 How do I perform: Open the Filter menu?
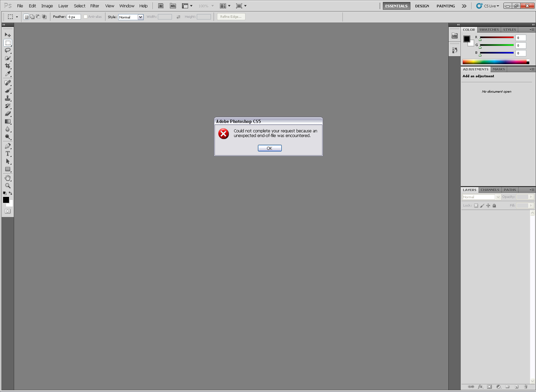click(95, 6)
